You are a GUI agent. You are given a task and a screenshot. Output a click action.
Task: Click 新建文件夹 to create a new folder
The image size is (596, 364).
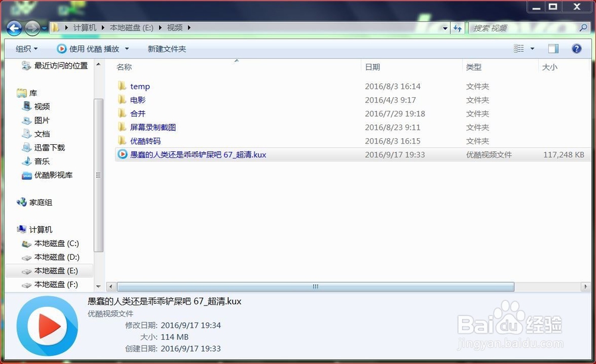click(x=167, y=48)
